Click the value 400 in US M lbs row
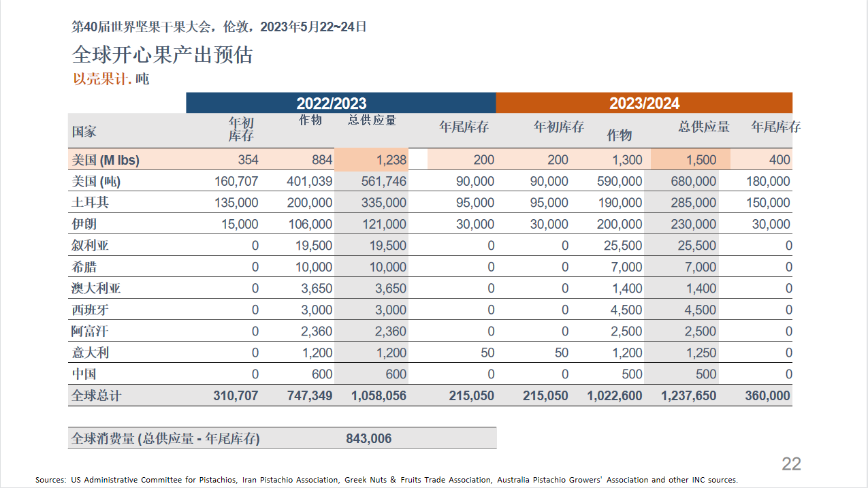 pos(779,160)
